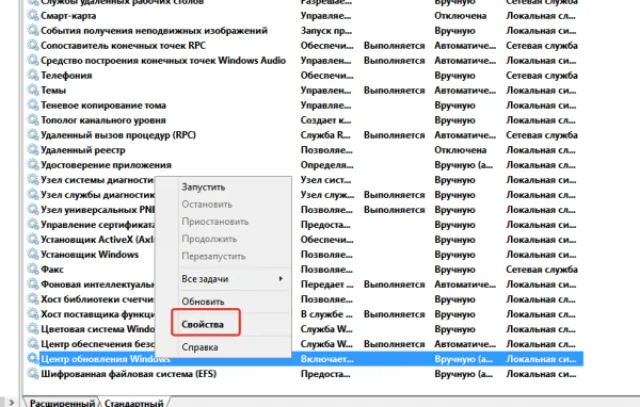Select the Смарт-карта service row
640x407 pixels.
[x=68, y=16]
